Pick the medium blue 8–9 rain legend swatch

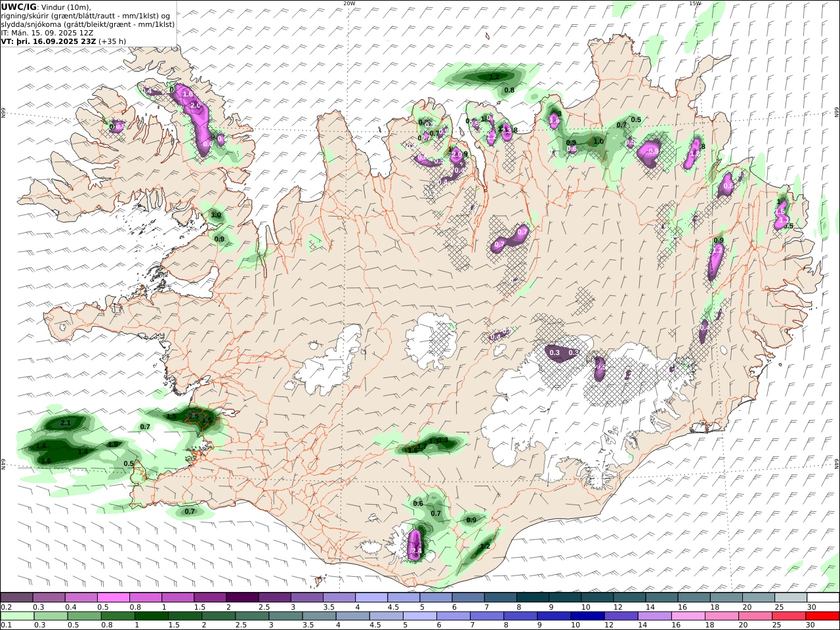520,616
